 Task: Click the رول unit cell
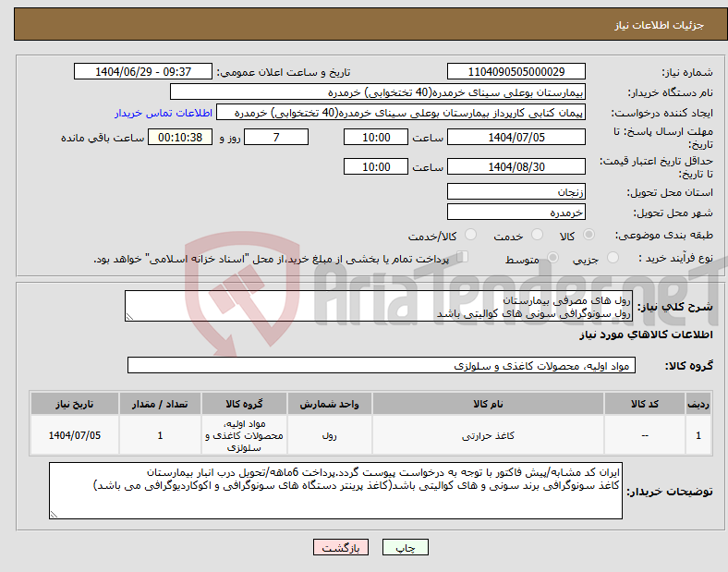pyautogui.click(x=329, y=435)
